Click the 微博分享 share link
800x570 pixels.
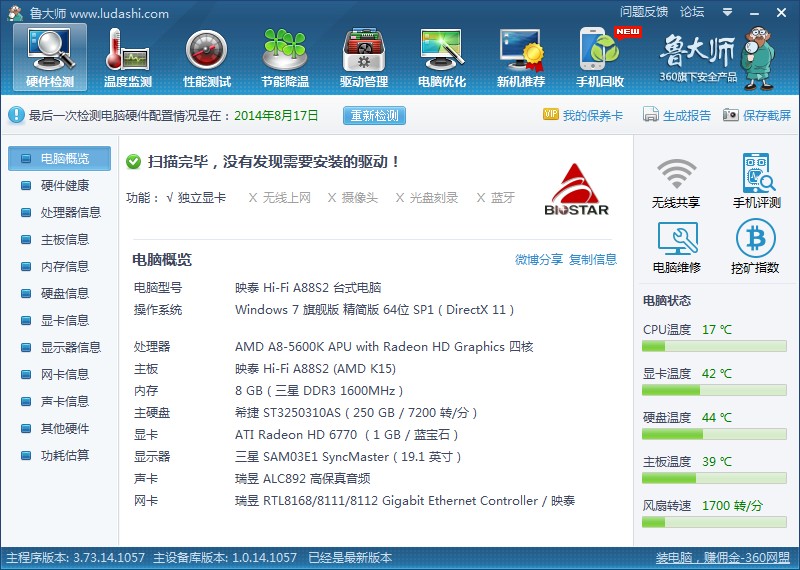tap(539, 260)
